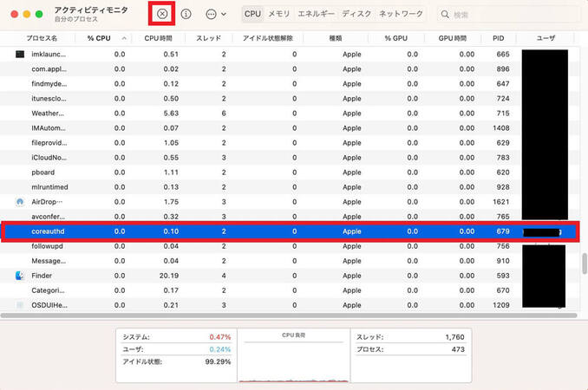The image size is (588, 390).
Task: Click the スレッド count 1,760
Action: click(x=454, y=337)
